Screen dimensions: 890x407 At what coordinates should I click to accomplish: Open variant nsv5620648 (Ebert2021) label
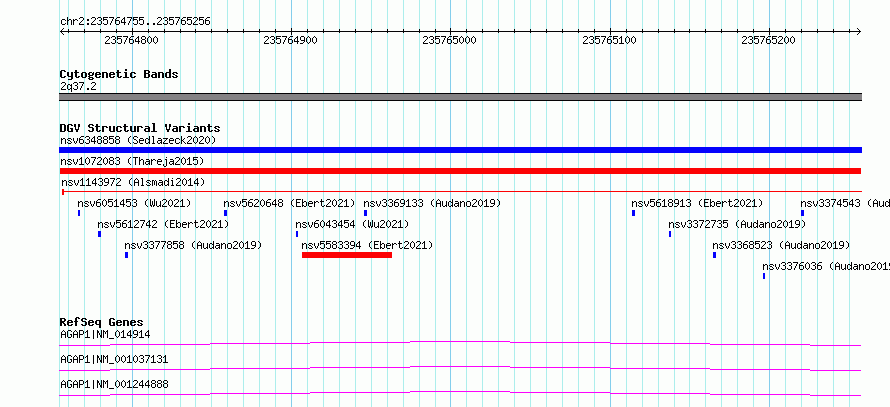click(289, 203)
